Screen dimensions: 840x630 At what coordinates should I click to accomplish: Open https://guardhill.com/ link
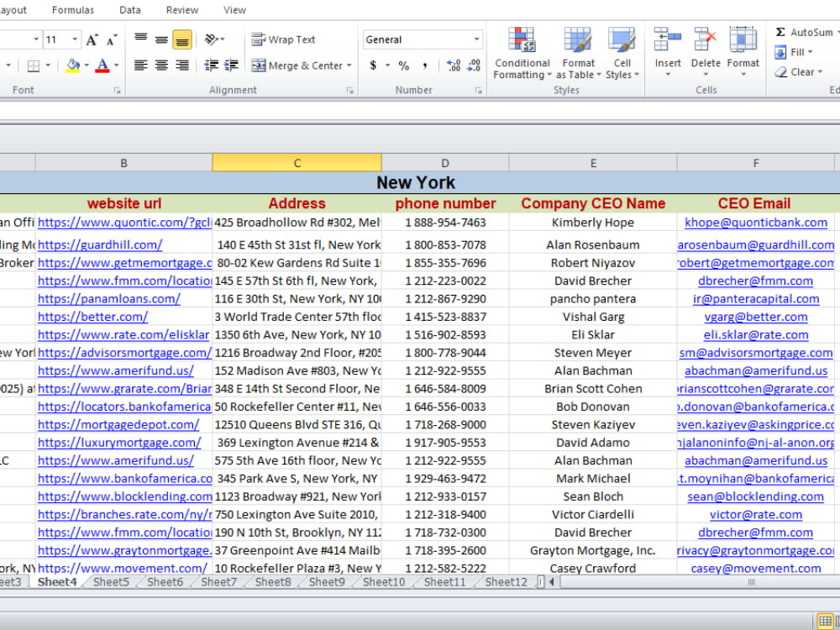[100, 244]
